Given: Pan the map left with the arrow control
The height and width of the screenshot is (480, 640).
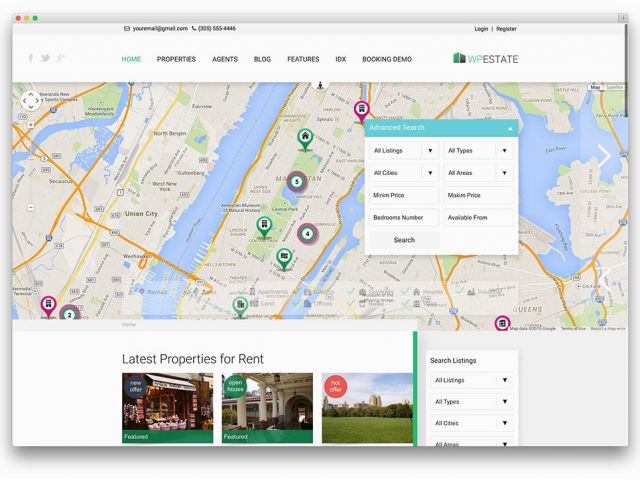Looking at the screenshot, I should (24, 100).
